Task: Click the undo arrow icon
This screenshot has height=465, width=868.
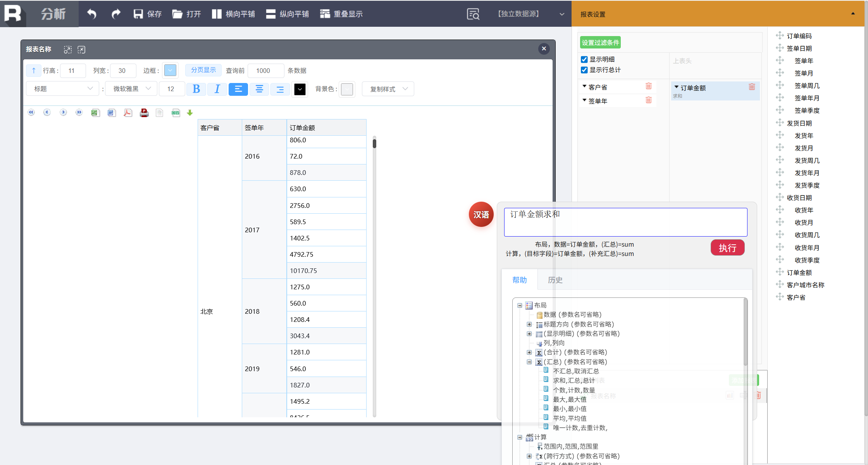Action: point(92,14)
